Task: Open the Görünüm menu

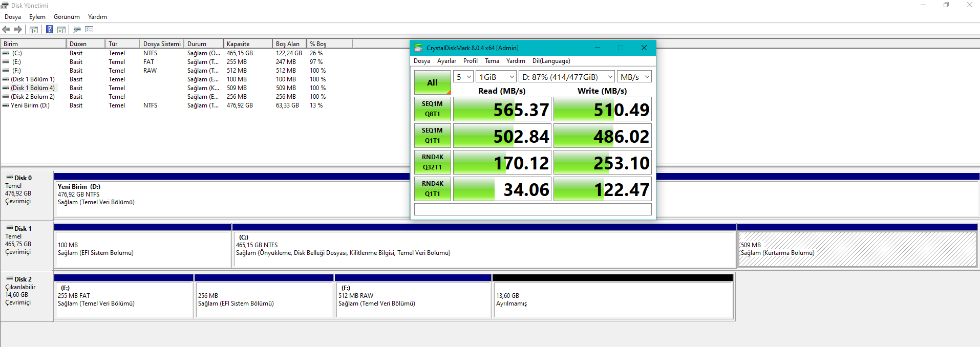Action: coord(67,17)
